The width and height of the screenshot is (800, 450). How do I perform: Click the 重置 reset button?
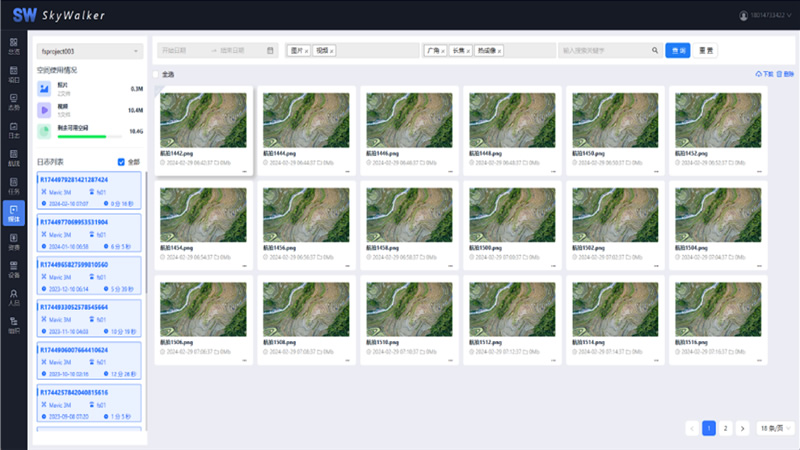[x=706, y=50]
